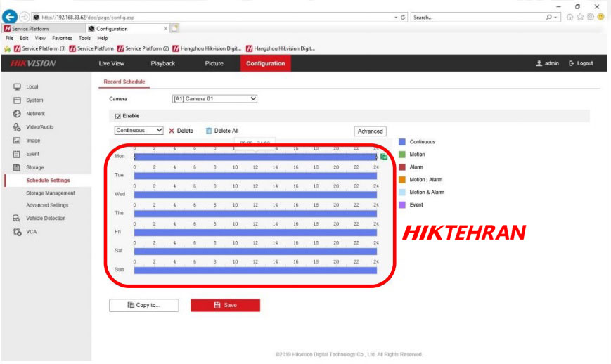The width and height of the screenshot is (611, 364).
Task: Open the File menu
Action: [x=9, y=38]
